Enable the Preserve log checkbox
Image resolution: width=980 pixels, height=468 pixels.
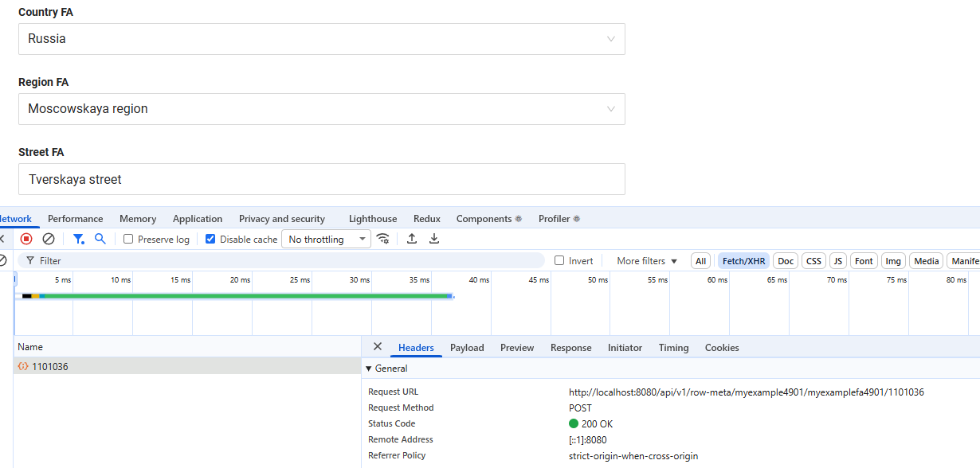(x=128, y=240)
